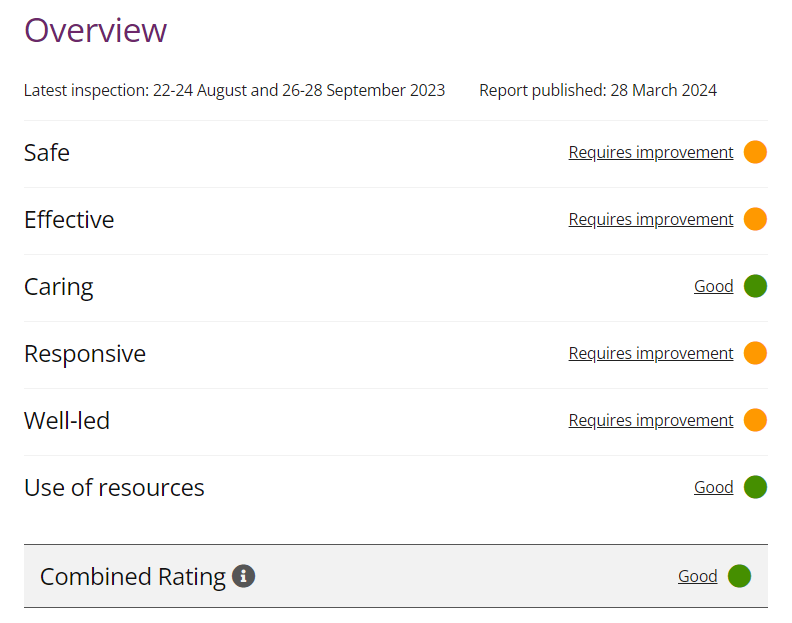Click the 'Combined Rating' label text
The image size is (792, 623).
(x=132, y=577)
